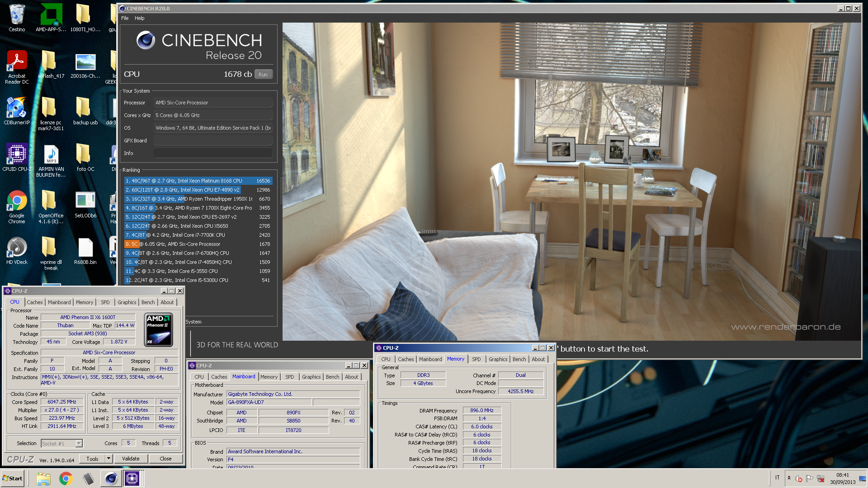
Task: Click the action center flag tray icon
Action: tap(809, 479)
